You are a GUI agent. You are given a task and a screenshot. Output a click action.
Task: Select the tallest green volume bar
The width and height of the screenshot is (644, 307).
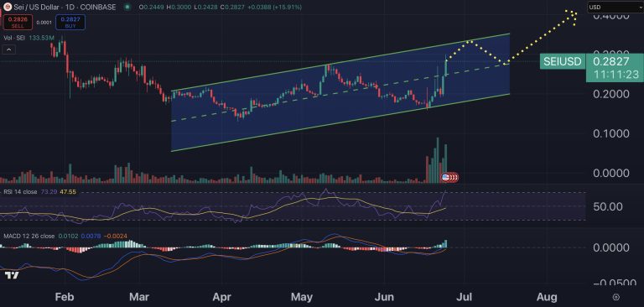point(438,160)
